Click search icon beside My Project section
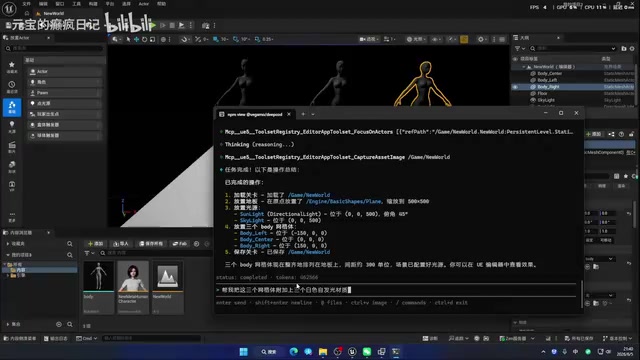Viewport: 640px width, 360px height. pyautogui.click(x=70, y=255)
